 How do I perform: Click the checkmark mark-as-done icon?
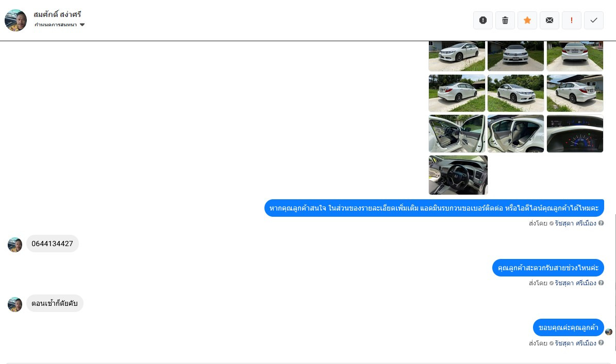click(594, 20)
